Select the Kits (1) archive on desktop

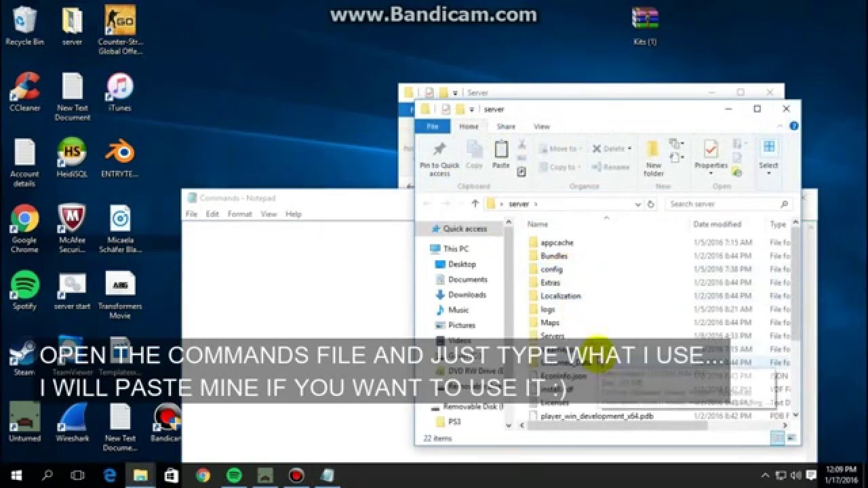645,26
